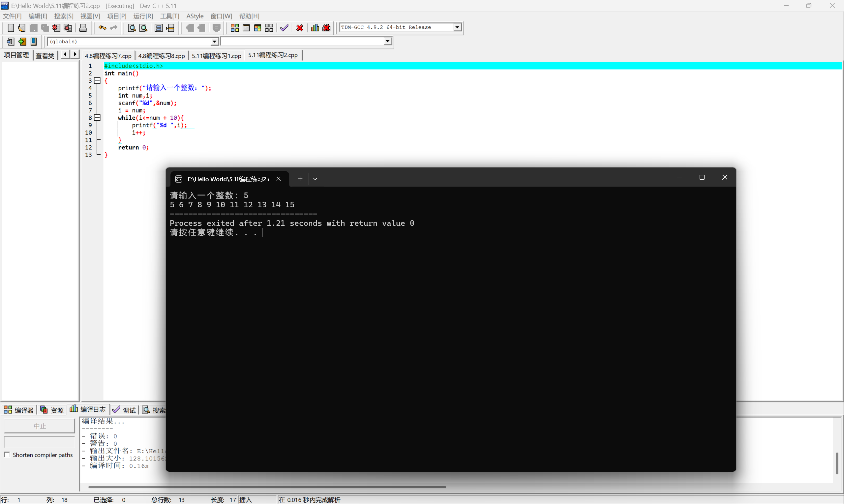Click the Compile icon with four colored squares

click(x=235, y=28)
